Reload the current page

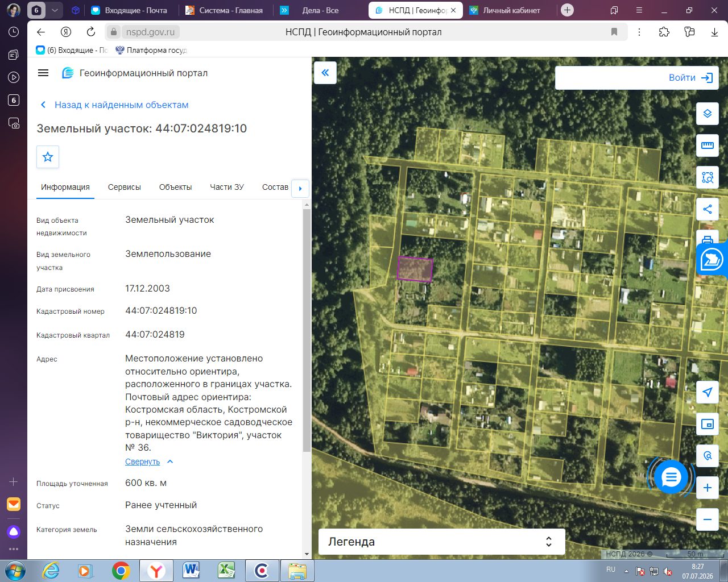[x=91, y=32]
